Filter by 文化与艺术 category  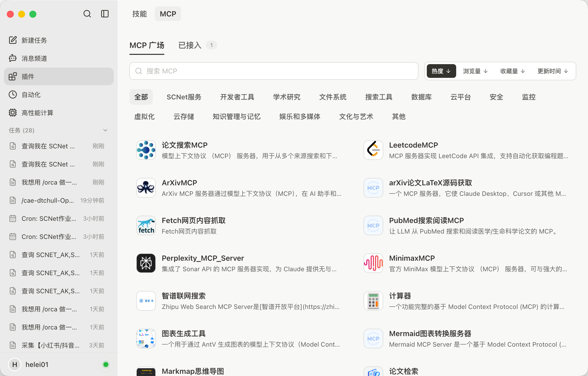356,117
